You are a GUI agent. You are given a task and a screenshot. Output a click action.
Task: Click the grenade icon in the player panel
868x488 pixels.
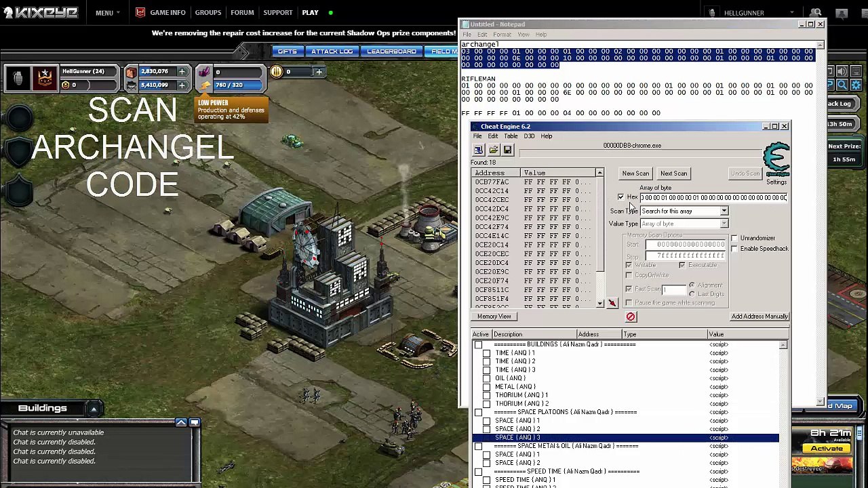pyautogui.click(x=18, y=78)
